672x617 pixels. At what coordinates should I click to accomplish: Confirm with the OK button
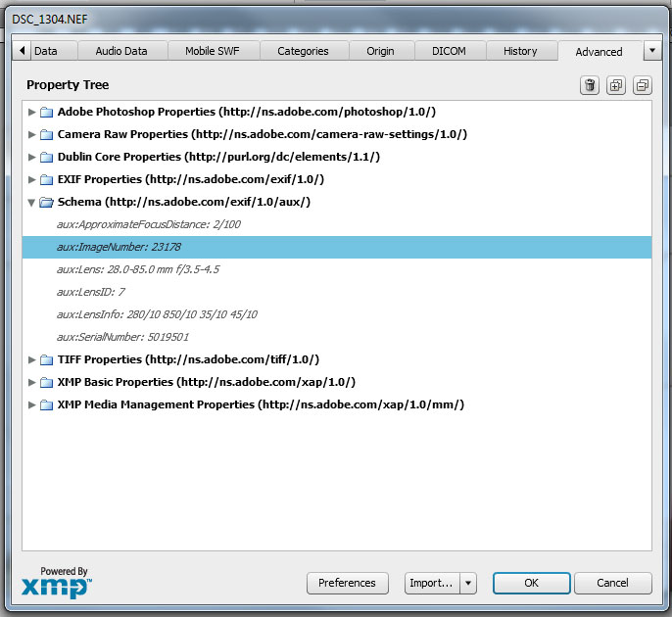coord(531,584)
